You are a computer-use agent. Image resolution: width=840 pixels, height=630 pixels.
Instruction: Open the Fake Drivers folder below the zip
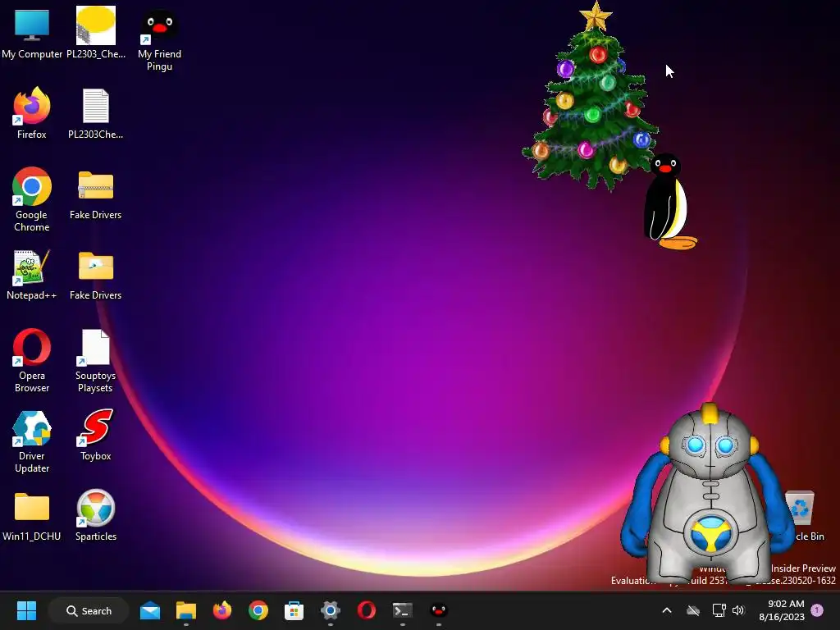[x=96, y=276]
